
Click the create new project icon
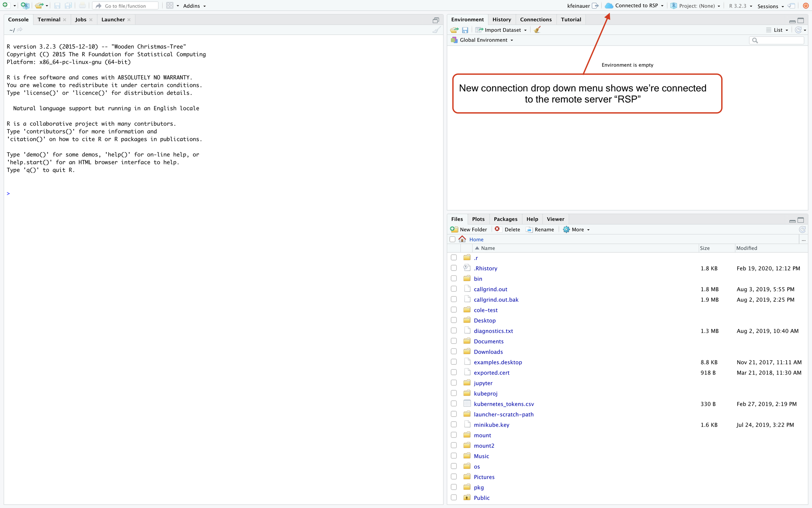24,5
